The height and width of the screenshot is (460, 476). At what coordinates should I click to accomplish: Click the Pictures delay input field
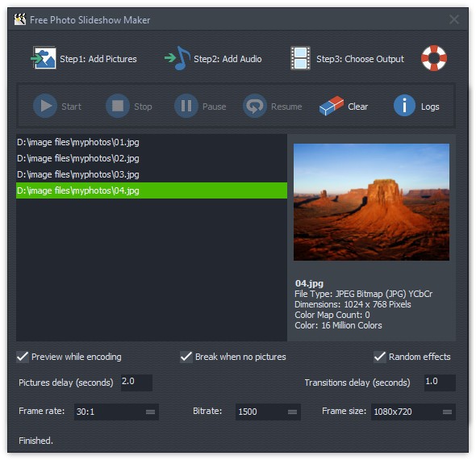[x=136, y=383]
